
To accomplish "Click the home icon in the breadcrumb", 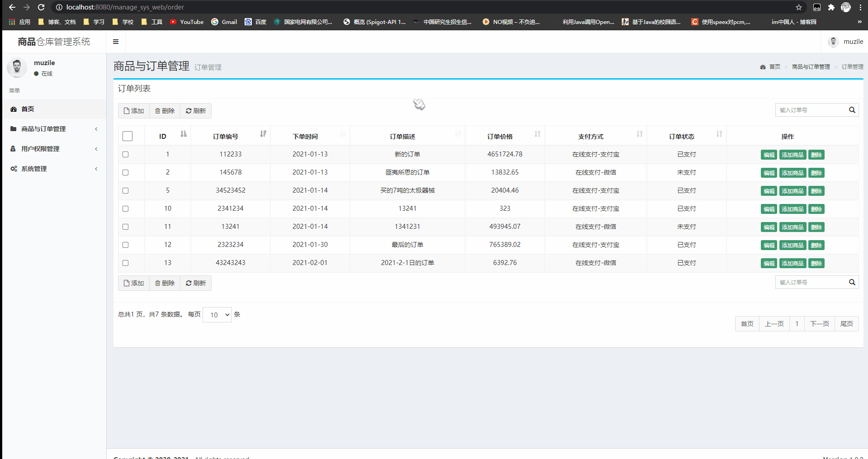I will tap(763, 66).
